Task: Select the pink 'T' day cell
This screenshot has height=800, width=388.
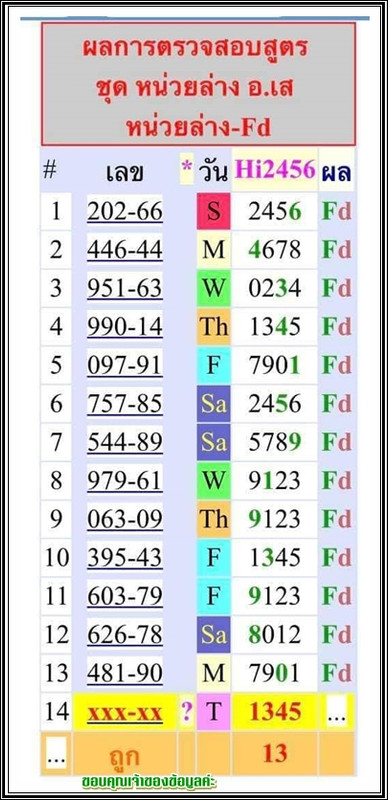Action: coord(213,712)
